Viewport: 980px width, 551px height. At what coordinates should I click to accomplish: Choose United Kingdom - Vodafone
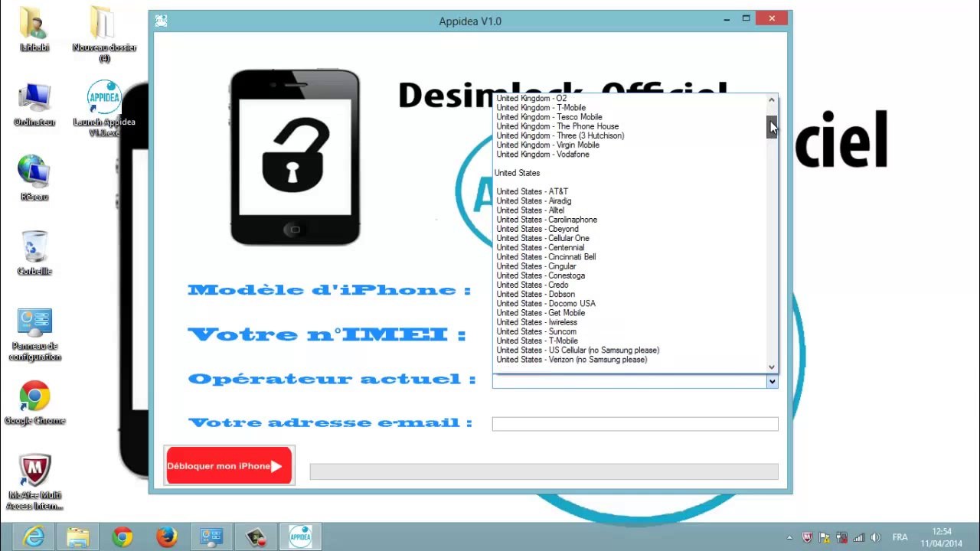(x=543, y=155)
